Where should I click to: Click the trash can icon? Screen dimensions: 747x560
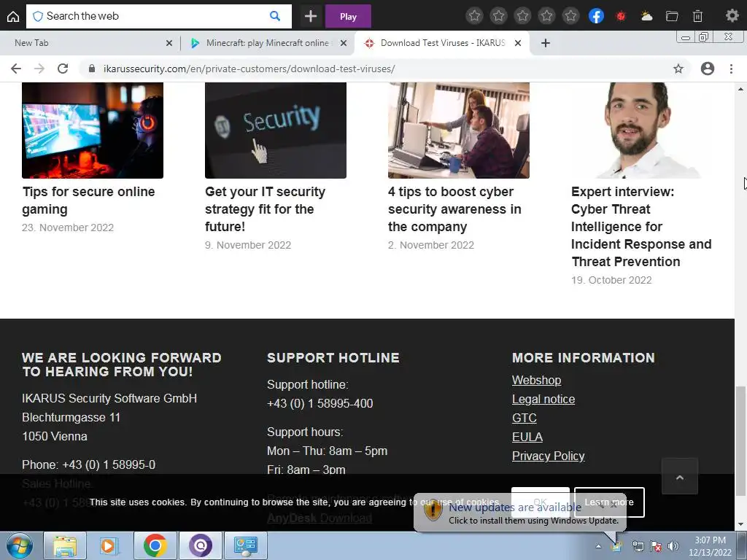click(x=697, y=16)
